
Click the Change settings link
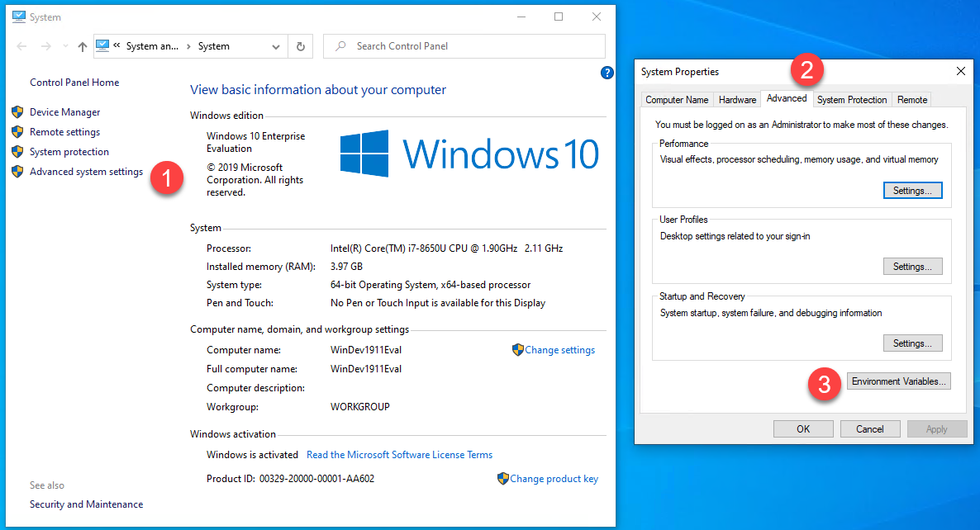[560, 350]
